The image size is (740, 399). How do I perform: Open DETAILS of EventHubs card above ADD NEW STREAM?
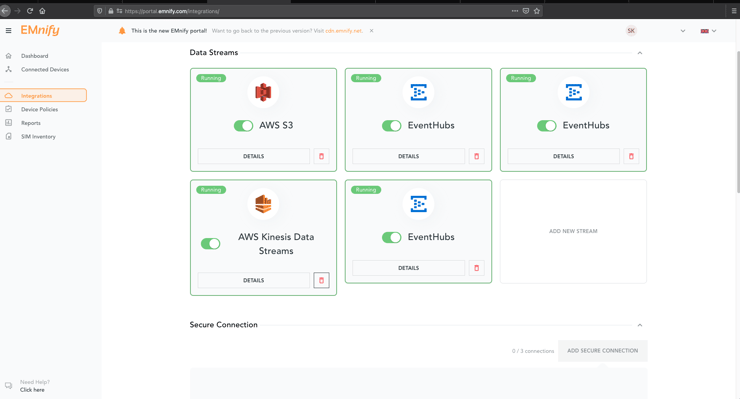[563, 156]
